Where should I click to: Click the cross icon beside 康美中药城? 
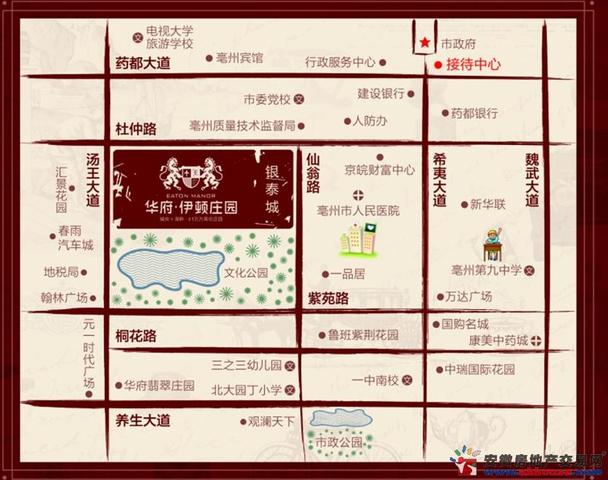536,341
